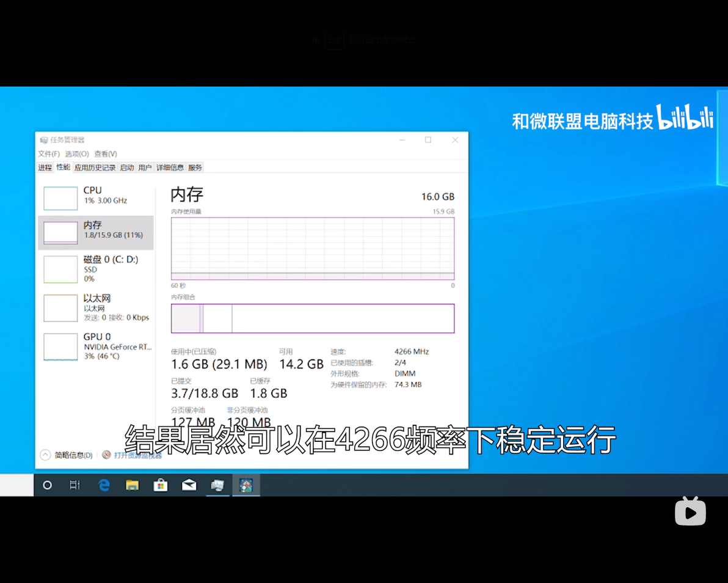Click the 4266 MHz speed value
The width and height of the screenshot is (728, 583).
(x=412, y=351)
